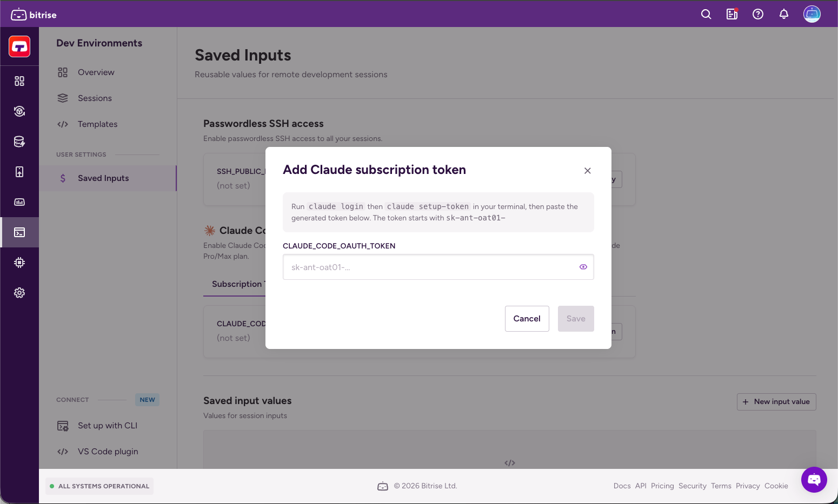
Task: Open the insights chart icon in left rail
Action: [19, 202]
